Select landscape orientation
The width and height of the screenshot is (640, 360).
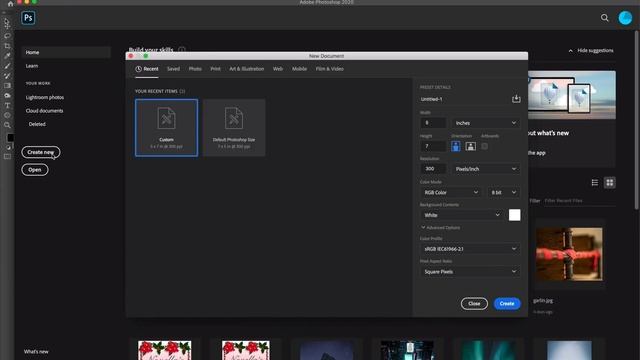pos(470,146)
